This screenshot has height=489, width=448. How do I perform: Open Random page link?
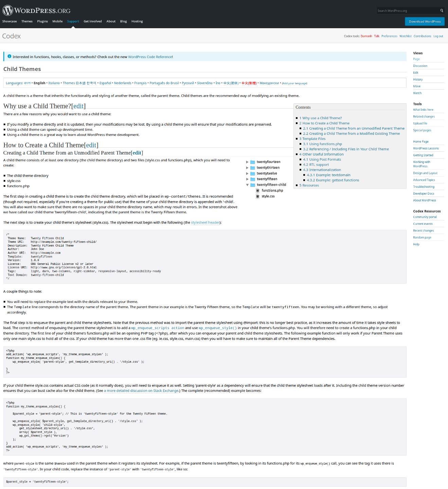pos(422,237)
